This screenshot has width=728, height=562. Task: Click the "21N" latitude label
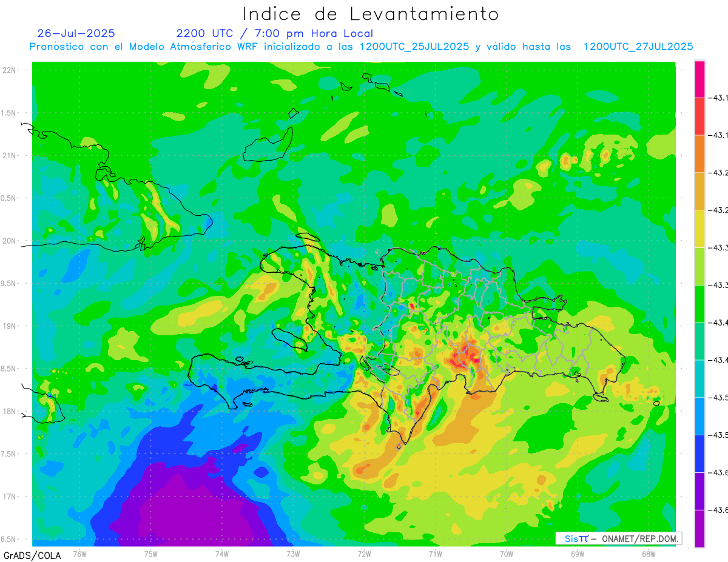click(x=10, y=155)
